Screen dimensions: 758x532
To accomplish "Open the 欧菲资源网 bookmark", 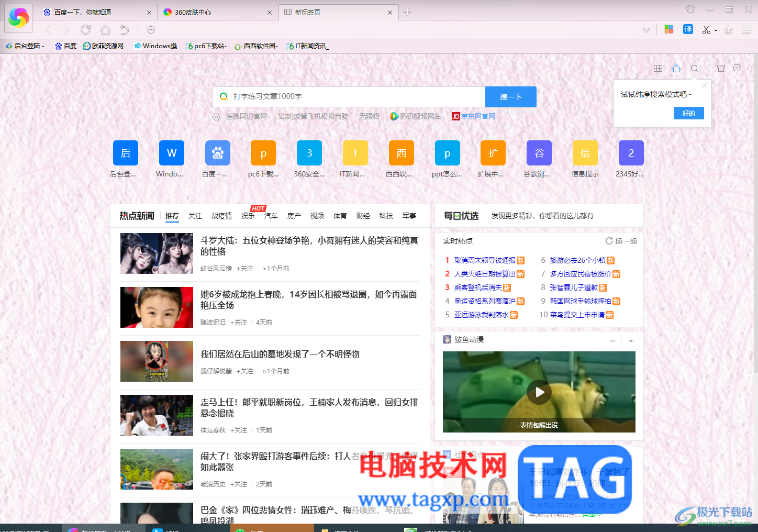I will (x=104, y=46).
